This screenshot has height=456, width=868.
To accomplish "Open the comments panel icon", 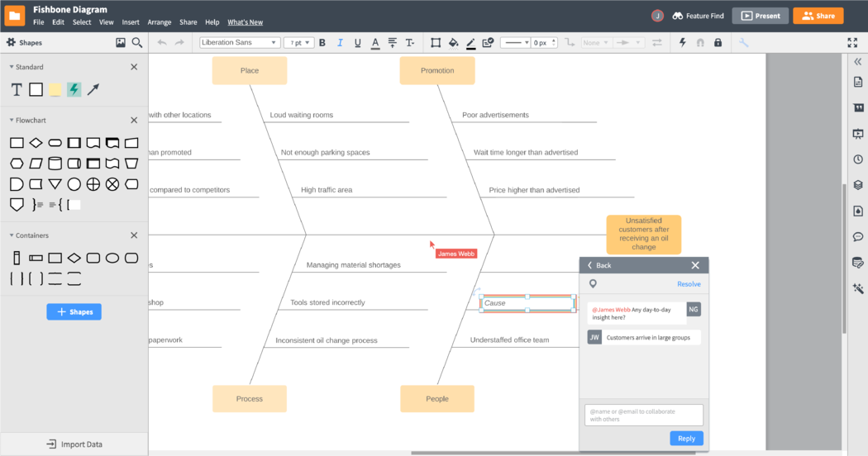I will (x=858, y=237).
